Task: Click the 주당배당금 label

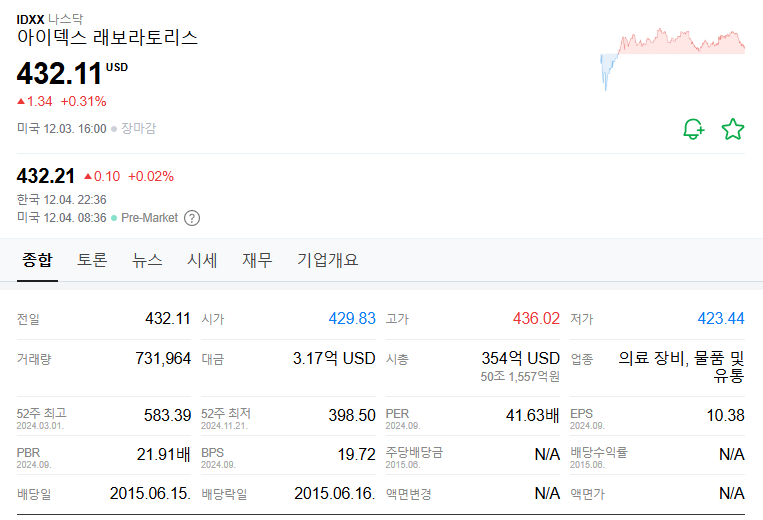Action: tap(414, 452)
